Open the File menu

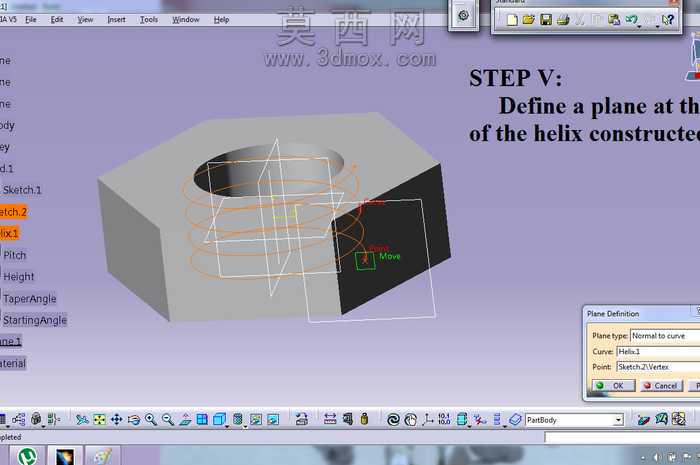click(x=31, y=20)
